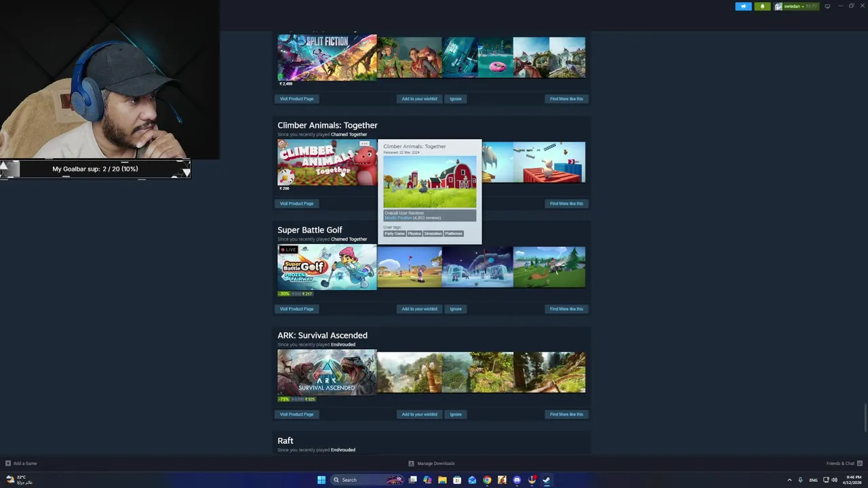Screen dimensions: 868x488
Task: Open Steam notifications bell
Action: pyautogui.click(x=762, y=6)
